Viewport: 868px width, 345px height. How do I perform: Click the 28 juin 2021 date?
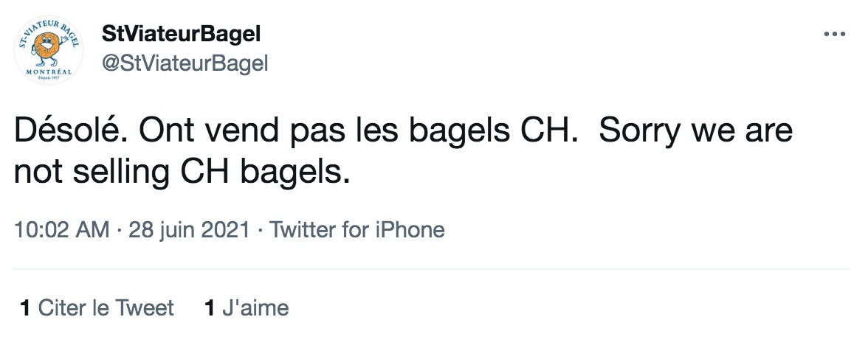coord(189,230)
